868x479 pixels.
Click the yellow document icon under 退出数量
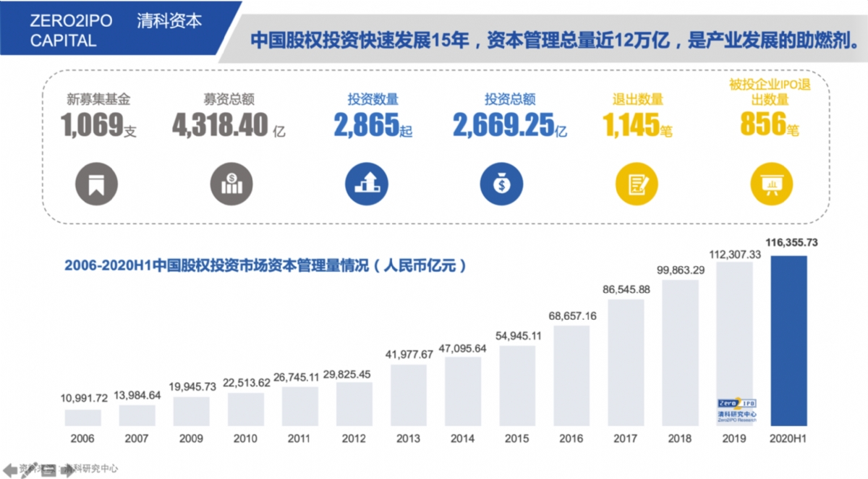pyautogui.click(x=637, y=184)
